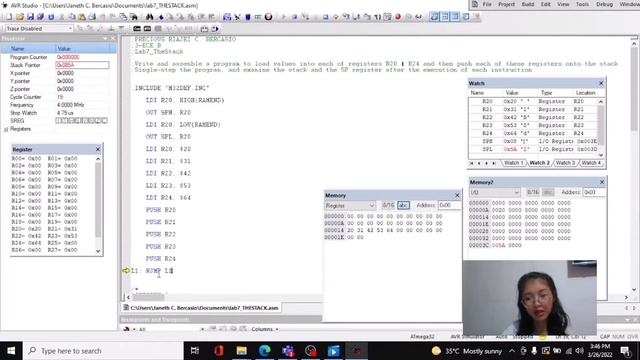Click the Auto Step icon after Run to Cursor
This screenshot has width=640, height=360.
point(388,17)
